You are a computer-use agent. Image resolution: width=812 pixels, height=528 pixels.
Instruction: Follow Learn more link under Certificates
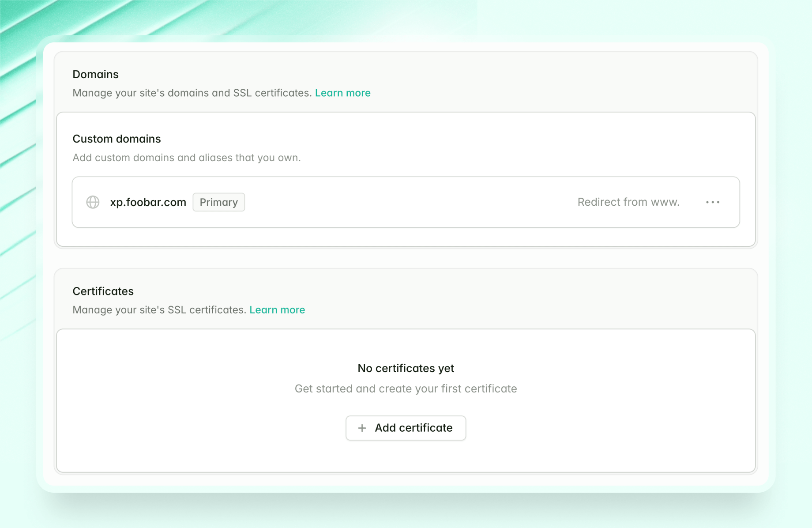277,310
